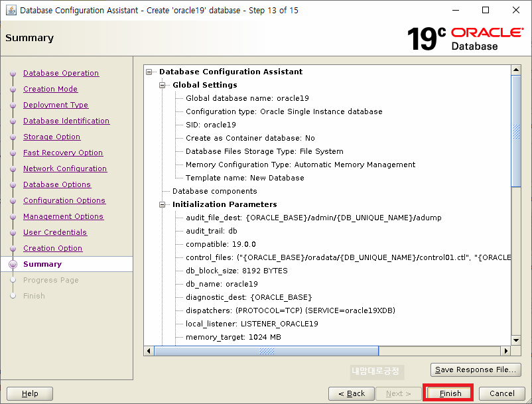Click the Help button
The height and width of the screenshot is (404, 532).
(x=30, y=393)
